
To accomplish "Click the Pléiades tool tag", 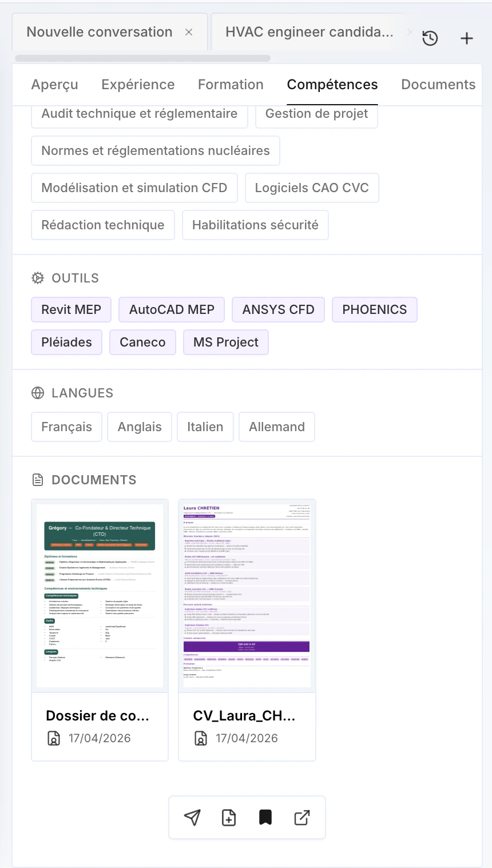I will click(x=67, y=342).
